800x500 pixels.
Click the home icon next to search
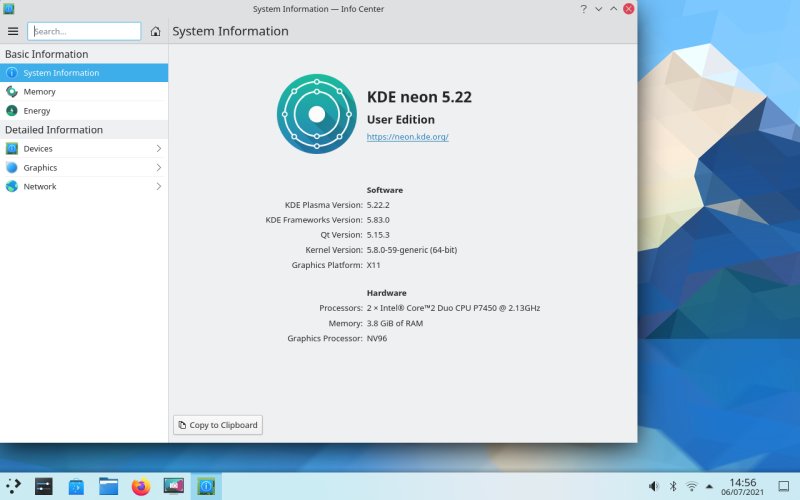point(156,32)
